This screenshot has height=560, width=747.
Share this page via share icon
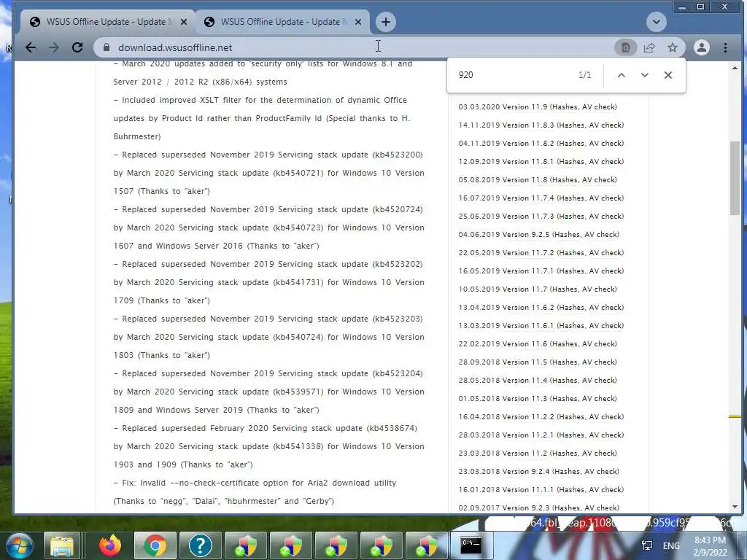click(649, 47)
